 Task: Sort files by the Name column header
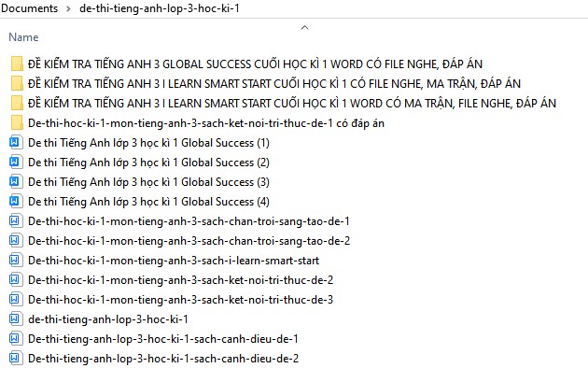click(x=23, y=37)
